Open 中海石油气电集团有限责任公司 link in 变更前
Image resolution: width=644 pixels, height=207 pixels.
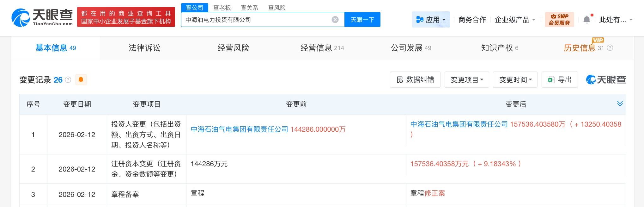[x=239, y=129]
